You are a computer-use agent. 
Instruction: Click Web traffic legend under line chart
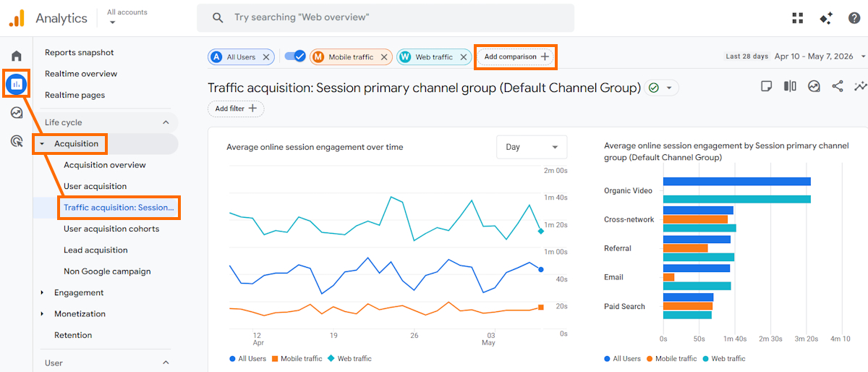click(350, 359)
